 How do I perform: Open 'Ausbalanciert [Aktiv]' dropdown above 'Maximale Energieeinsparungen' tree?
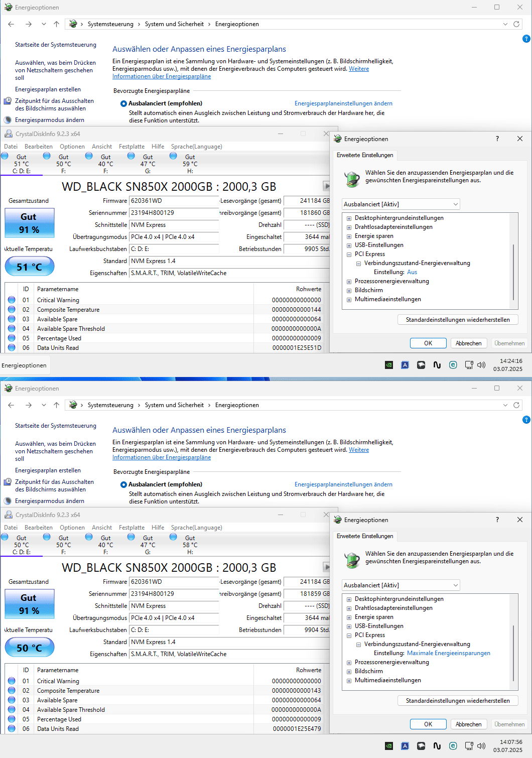coord(401,585)
